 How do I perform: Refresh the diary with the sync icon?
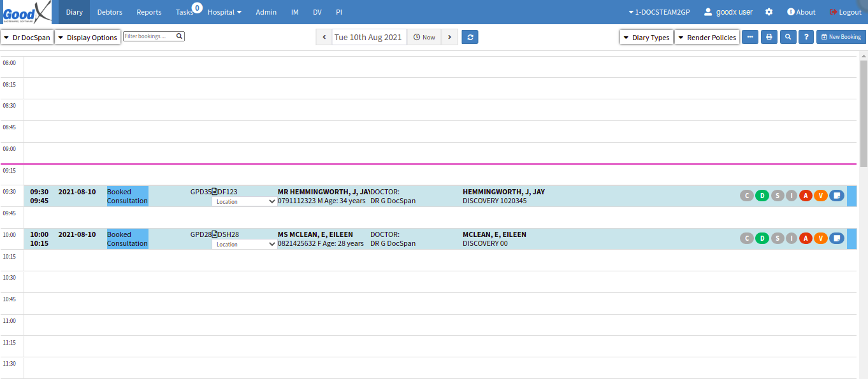(470, 37)
